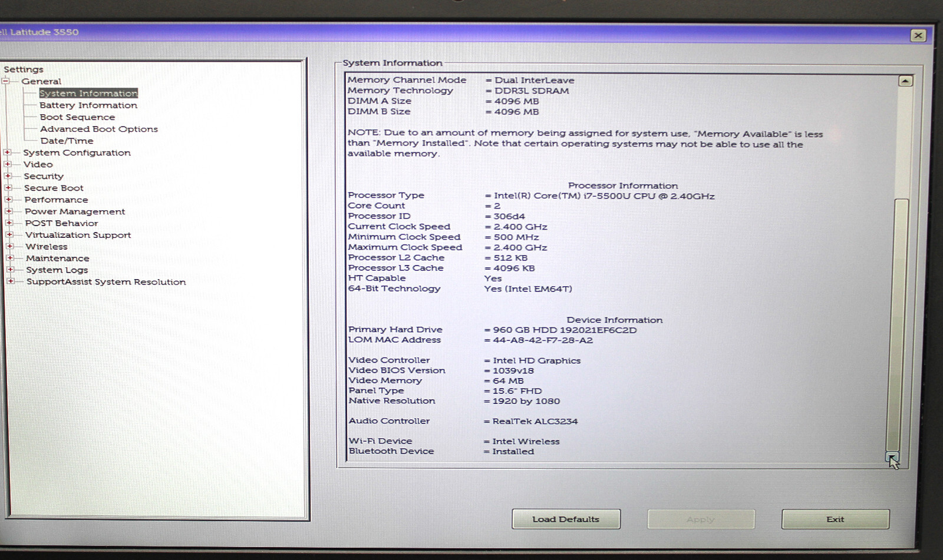This screenshot has width=943, height=560.
Task: Click the LOM MAC Address value
Action: pyautogui.click(x=543, y=340)
